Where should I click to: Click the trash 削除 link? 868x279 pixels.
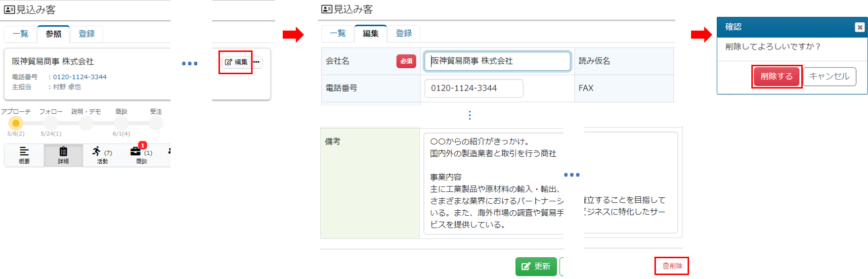click(672, 266)
